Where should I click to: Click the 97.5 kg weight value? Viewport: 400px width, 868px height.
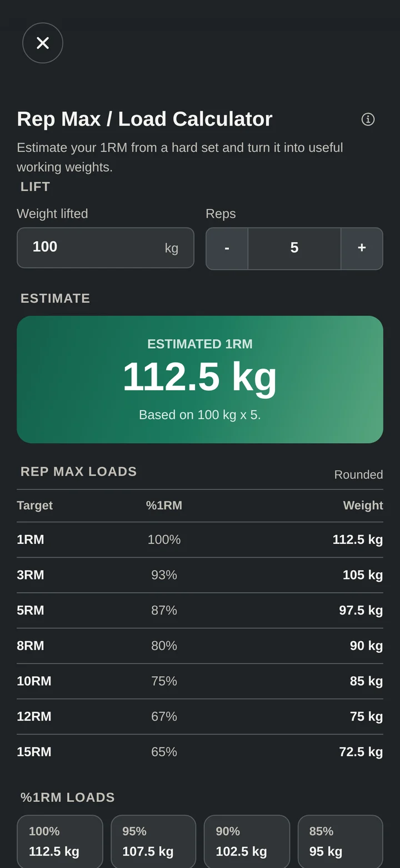(361, 611)
